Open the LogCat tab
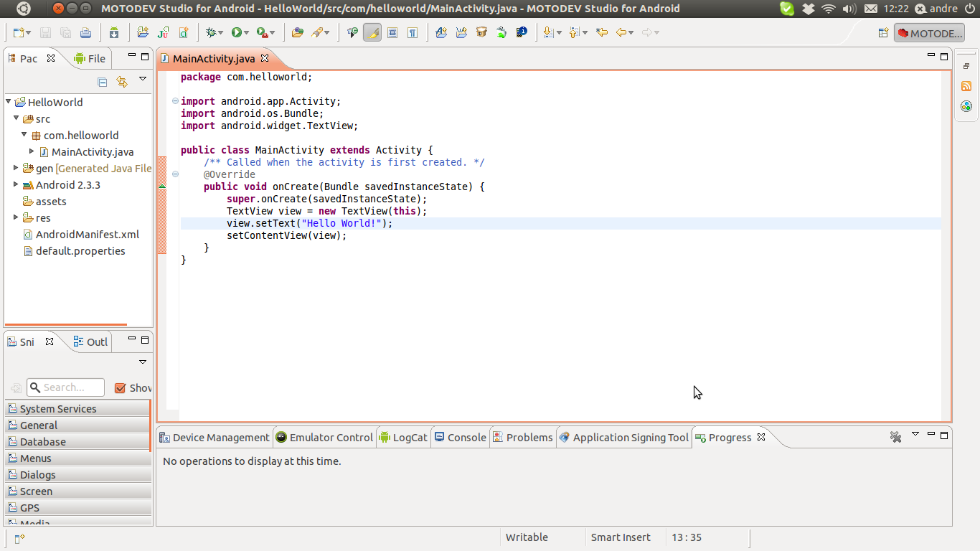 coord(403,438)
